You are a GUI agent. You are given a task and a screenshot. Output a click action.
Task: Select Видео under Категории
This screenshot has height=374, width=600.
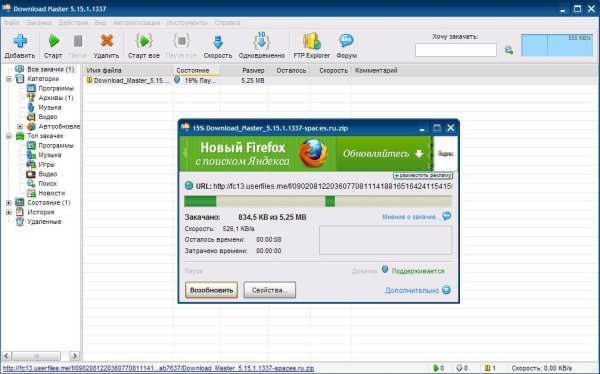48,117
